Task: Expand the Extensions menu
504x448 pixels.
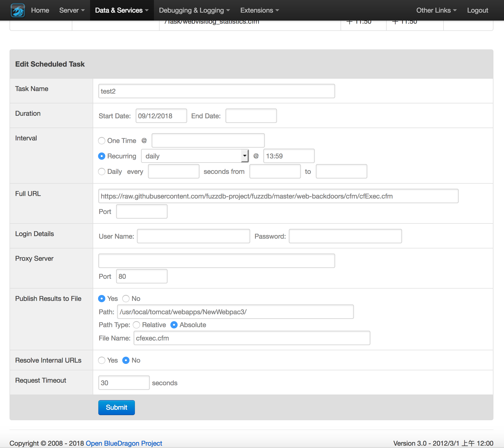Action: point(259,10)
